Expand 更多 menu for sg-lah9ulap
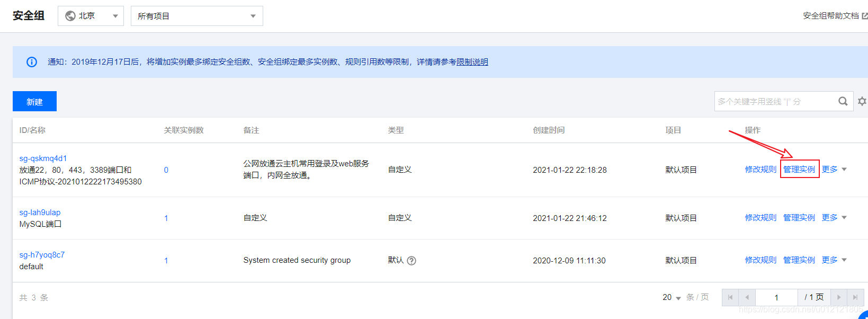Viewport: 868px width, 319px height. coord(834,217)
